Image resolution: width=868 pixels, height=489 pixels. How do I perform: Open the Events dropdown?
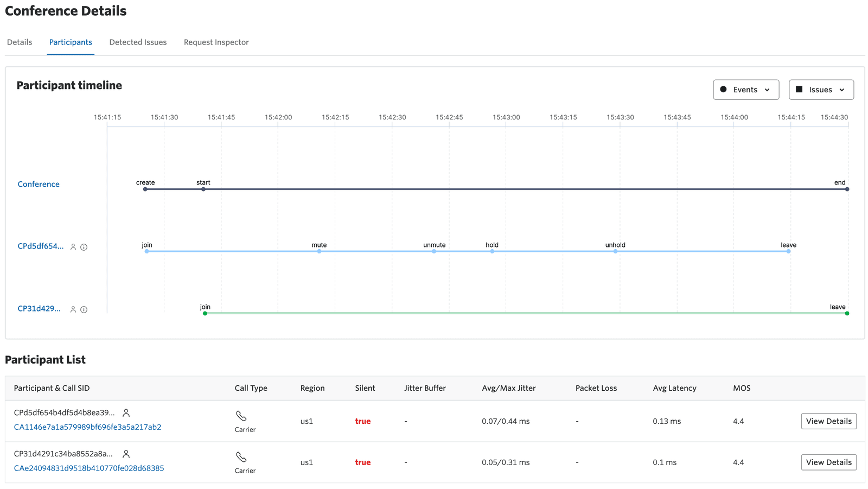(746, 89)
